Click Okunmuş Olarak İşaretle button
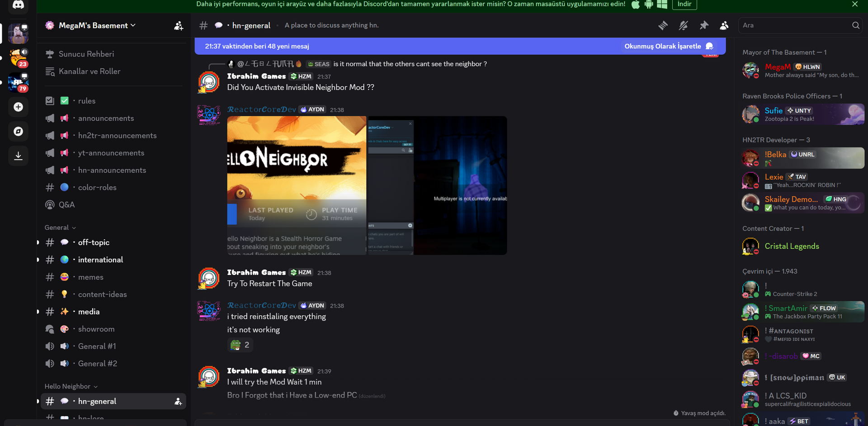 point(669,46)
